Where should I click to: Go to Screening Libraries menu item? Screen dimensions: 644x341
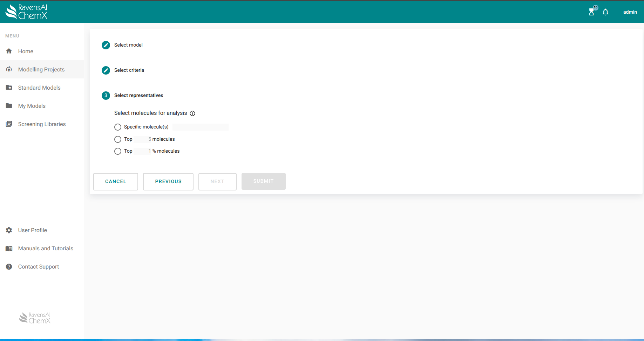point(42,124)
